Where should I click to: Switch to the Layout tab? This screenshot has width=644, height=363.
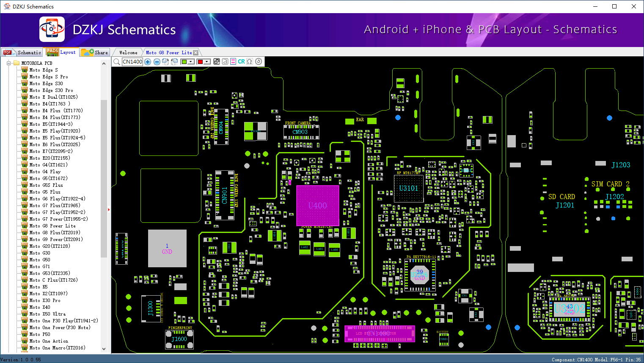pyautogui.click(x=61, y=52)
